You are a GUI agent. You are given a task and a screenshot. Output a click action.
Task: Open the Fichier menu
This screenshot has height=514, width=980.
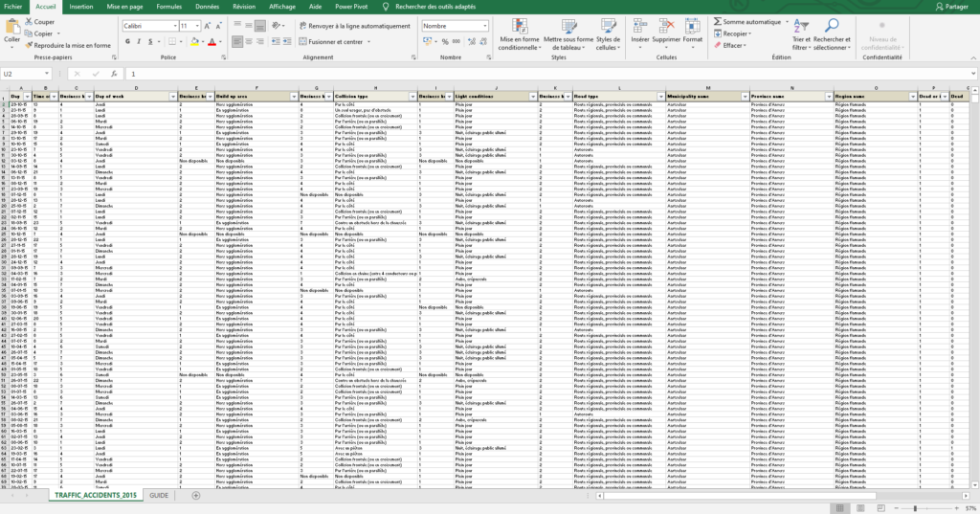[12, 7]
